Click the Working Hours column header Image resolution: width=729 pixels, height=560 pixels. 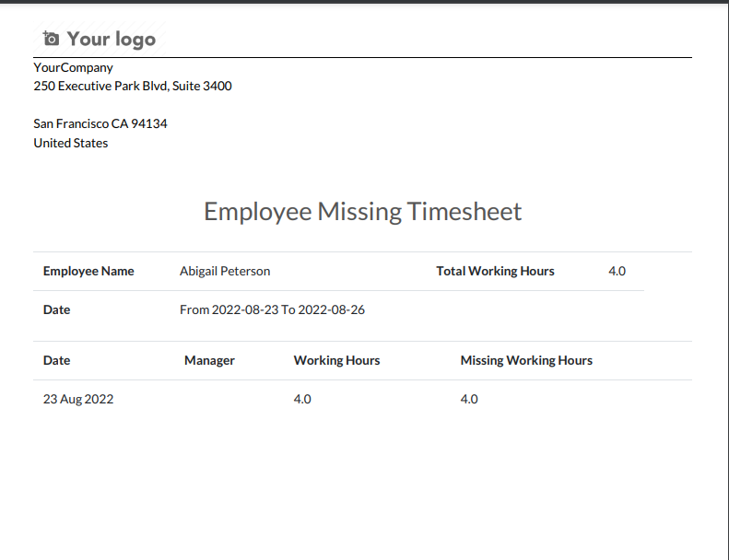click(x=336, y=361)
